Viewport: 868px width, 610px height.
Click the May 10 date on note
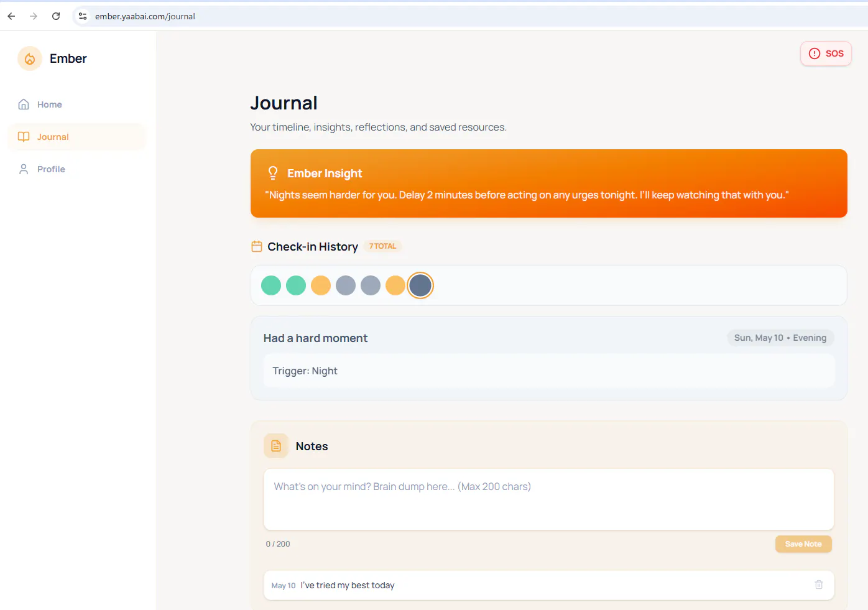click(x=284, y=586)
